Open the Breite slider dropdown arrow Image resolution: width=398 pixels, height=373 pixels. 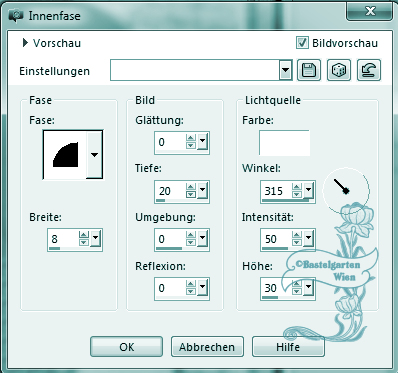click(x=96, y=238)
